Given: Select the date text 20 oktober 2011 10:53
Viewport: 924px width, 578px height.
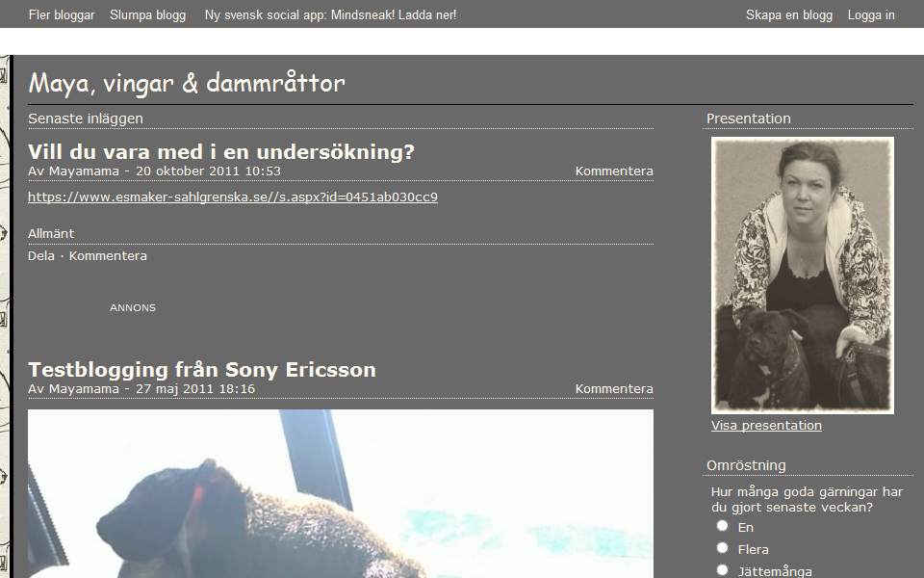Looking at the screenshot, I should (208, 171).
